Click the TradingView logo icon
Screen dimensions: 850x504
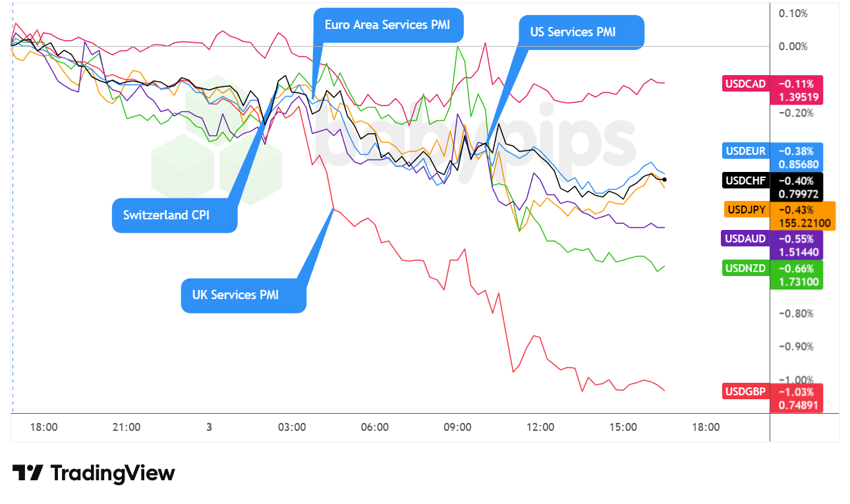tap(28, 473)
